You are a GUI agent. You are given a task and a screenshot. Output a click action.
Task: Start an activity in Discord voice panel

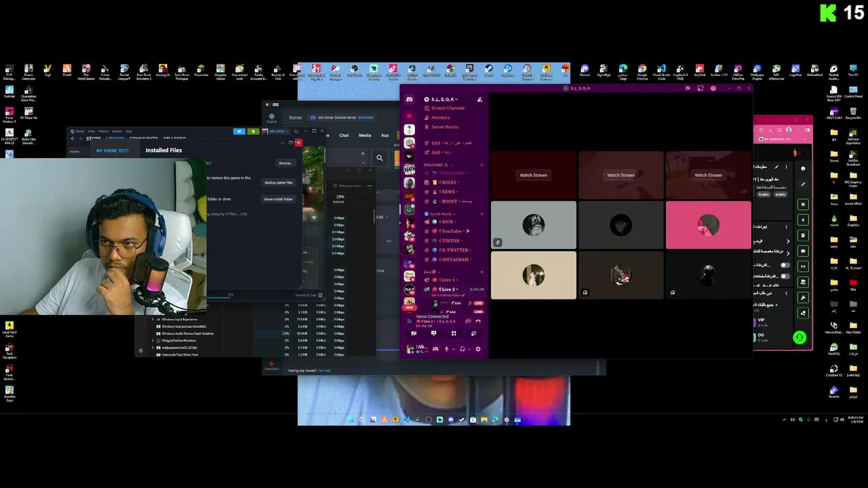point(454,333)
